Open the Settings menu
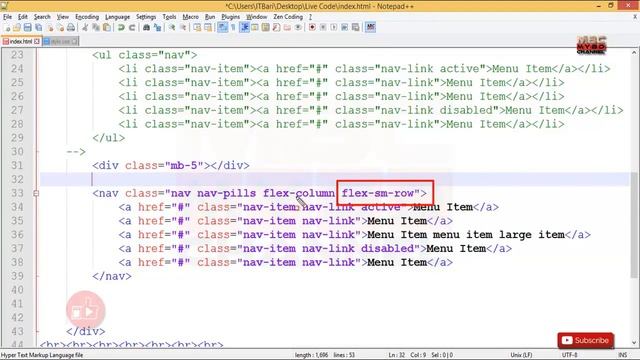Image resolution: width=640 pixels, height=360 pixels. click(x=146, y=17)
